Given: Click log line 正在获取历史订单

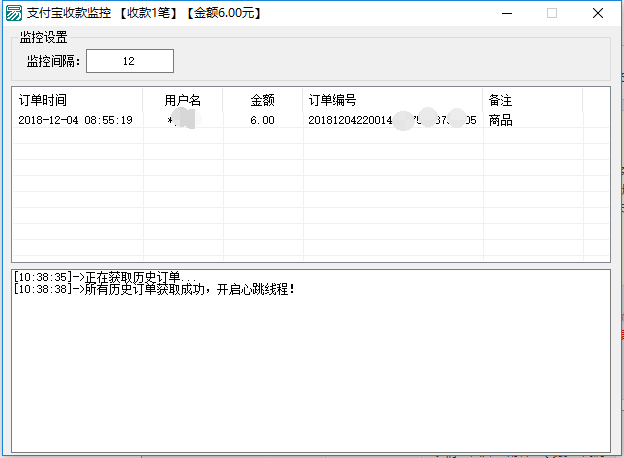Looking at the screenshot, I should click(x=105, y=276).
